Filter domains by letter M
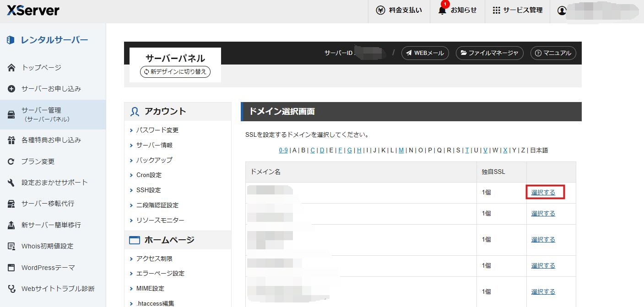Image resolution: width=644 pixels, height=307 pixels. [401, 151]
